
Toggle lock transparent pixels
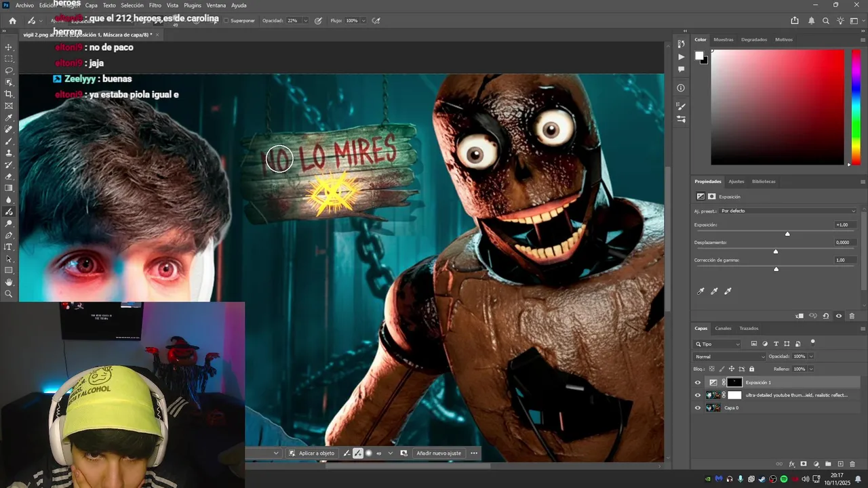click(711, 369)
